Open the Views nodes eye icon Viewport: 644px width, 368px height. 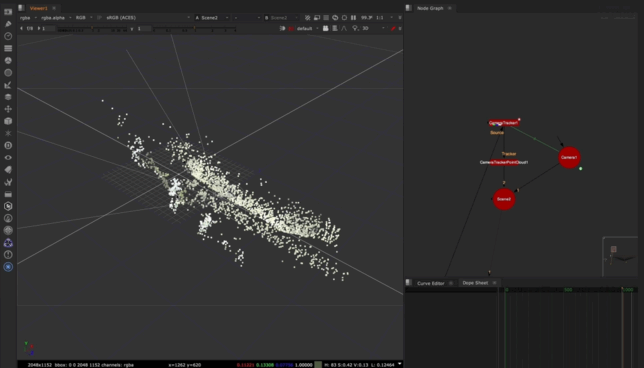(x=8, y=157)
